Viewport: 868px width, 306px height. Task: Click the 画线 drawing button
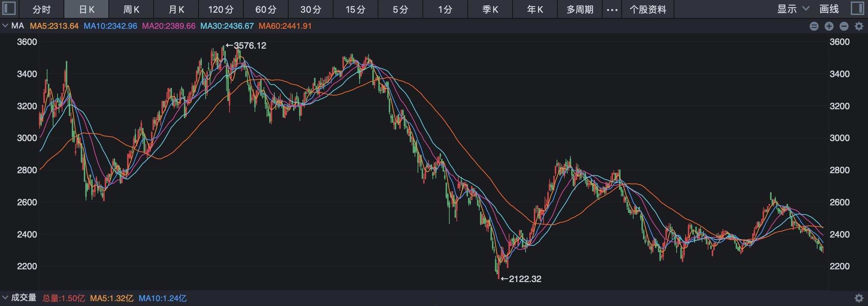(x=829, y=9)
